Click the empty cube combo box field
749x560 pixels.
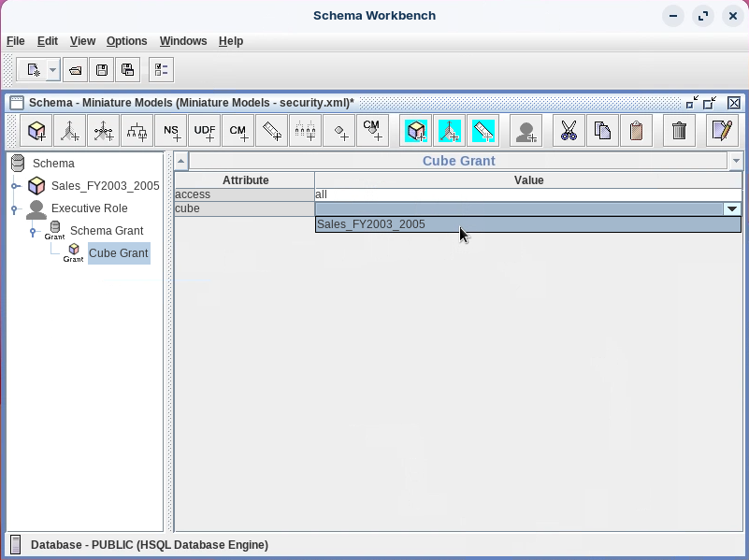click(x=519, y=208)
